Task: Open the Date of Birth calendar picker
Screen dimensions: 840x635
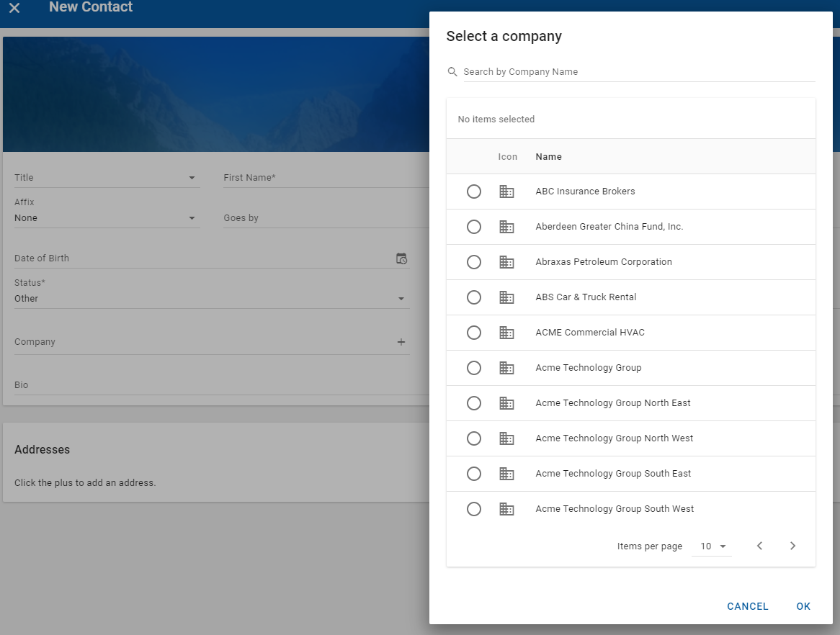Action: point(401,258)
